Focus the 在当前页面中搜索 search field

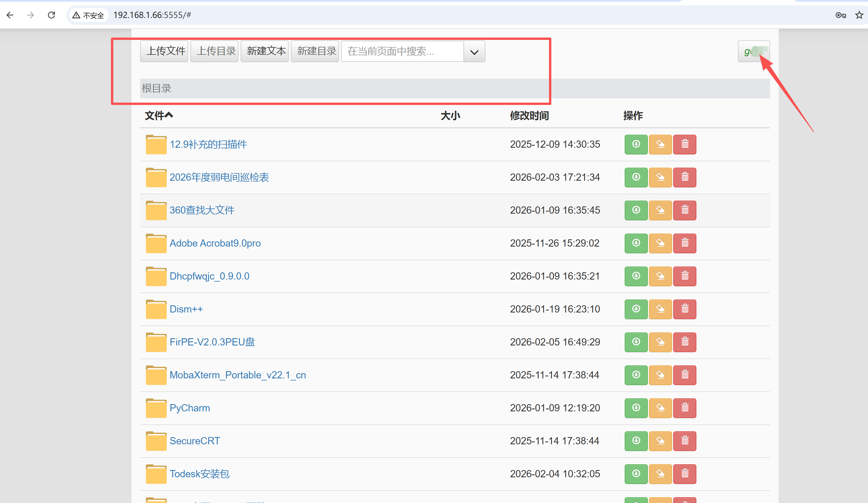402,52
